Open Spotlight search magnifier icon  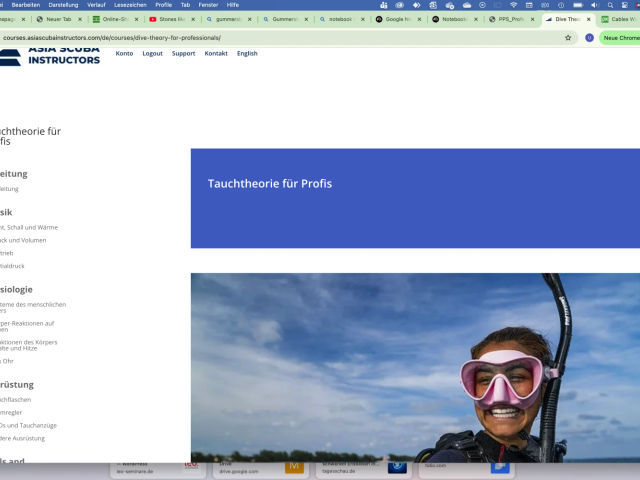(610, 5)
